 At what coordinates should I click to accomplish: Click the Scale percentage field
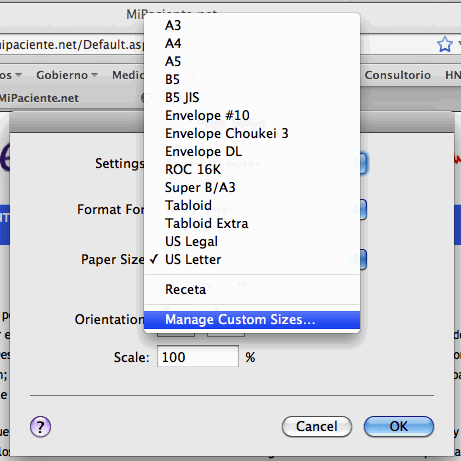pos(198,356)
